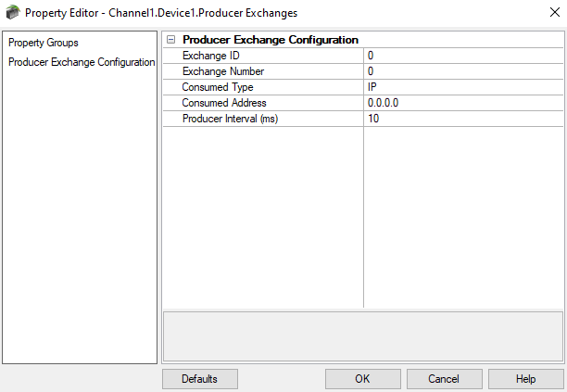
Task: Open the Consumed Type value dropdown showing IP
Action: (x=463, y=87)
